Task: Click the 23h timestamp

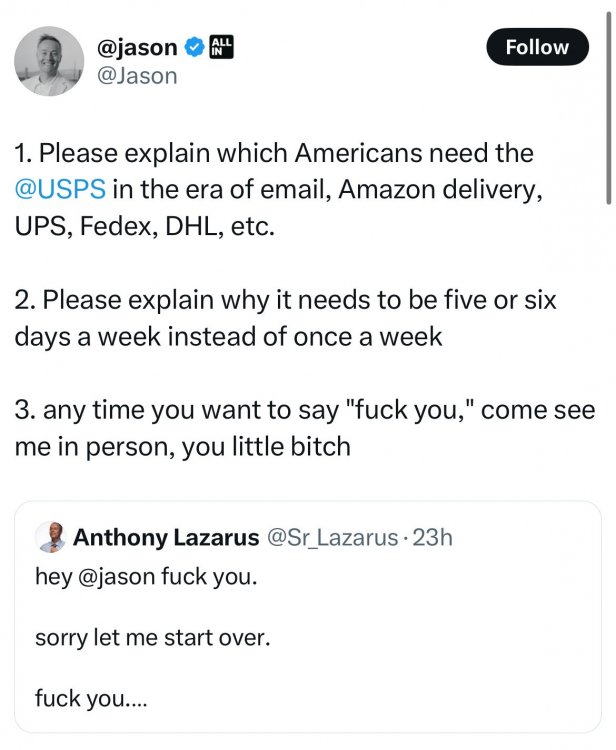Action: [x=432, y=538]
